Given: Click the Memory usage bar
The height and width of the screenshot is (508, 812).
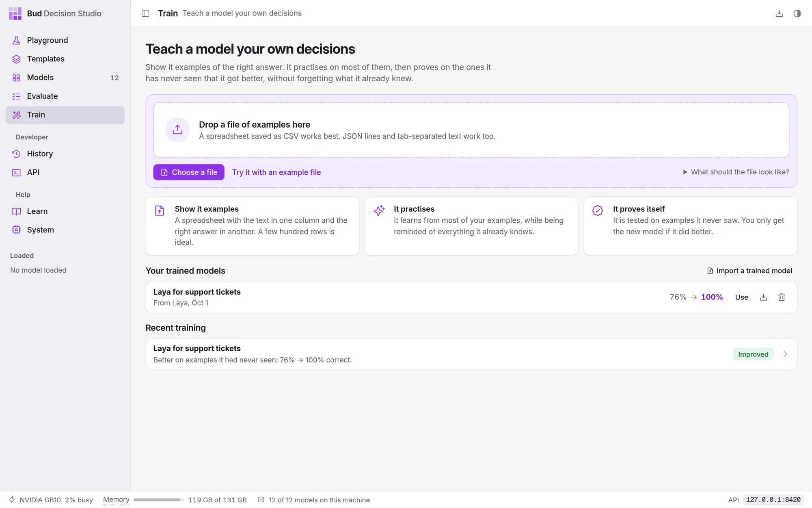Looking at the screenshot, I should point(159,500).
